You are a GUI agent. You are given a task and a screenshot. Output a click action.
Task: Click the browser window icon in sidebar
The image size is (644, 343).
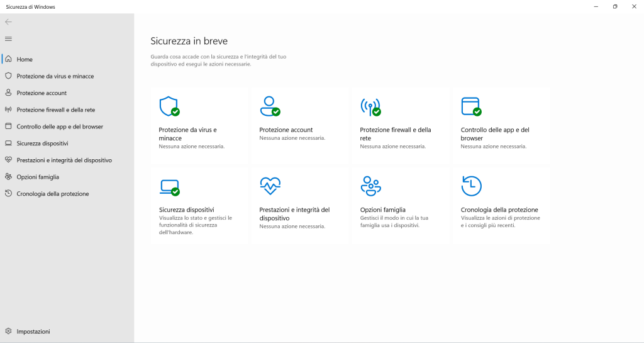click(8, 127)
